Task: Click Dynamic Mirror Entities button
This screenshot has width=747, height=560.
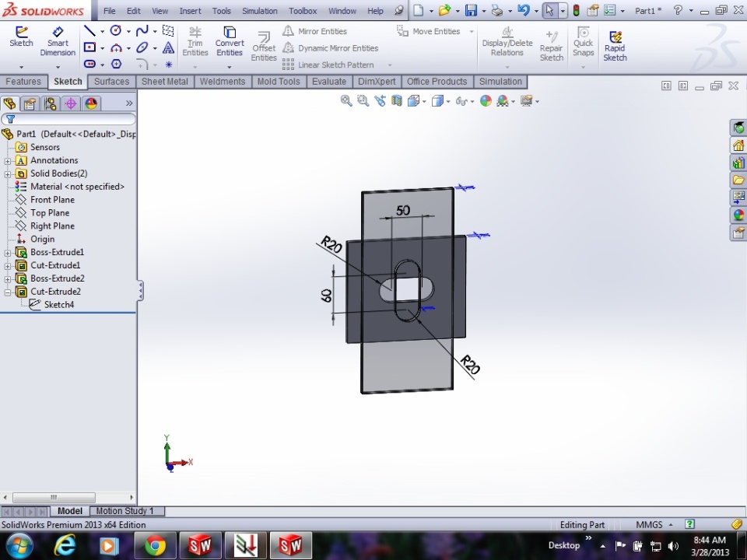Action: point(330,48)
